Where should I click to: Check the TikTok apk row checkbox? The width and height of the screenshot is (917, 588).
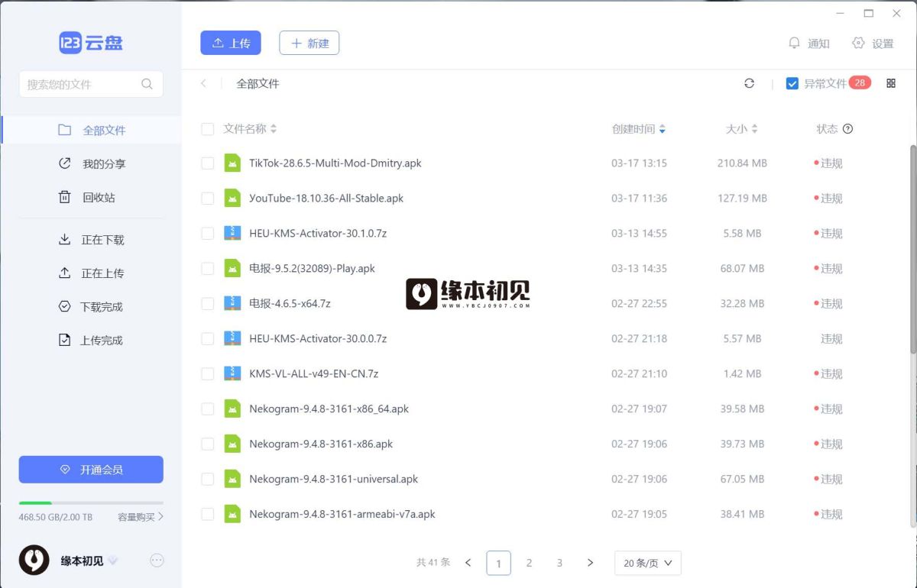pyautogui.click(x=207, y=163)
